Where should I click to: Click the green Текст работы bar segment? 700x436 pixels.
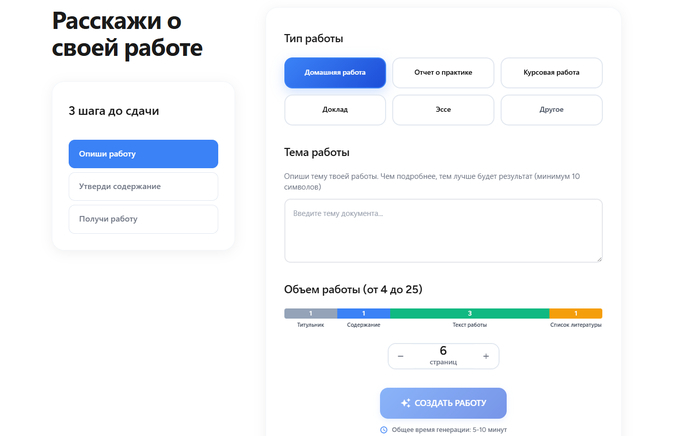[x=469, y=314]
